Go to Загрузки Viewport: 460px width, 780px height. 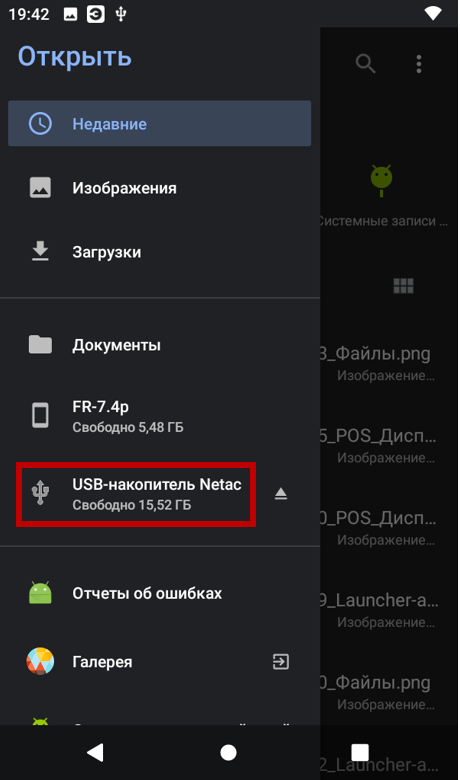point(160,252)
